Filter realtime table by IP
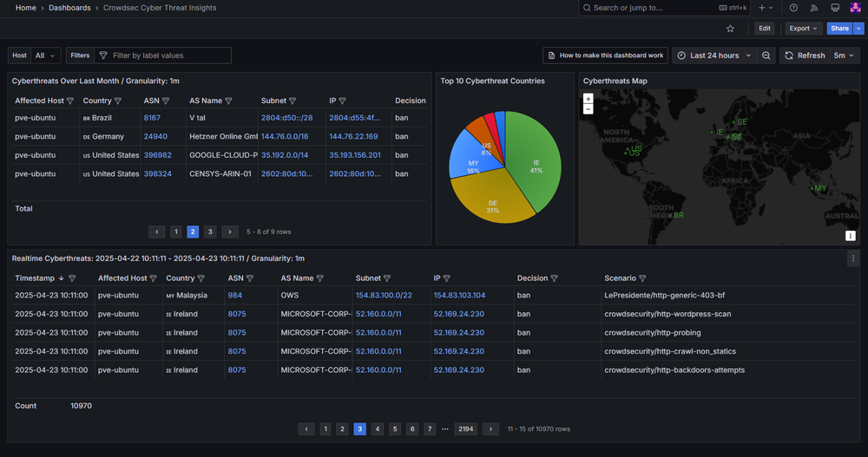Viewport: 868px width, 457px height. [x=447, y=278]
